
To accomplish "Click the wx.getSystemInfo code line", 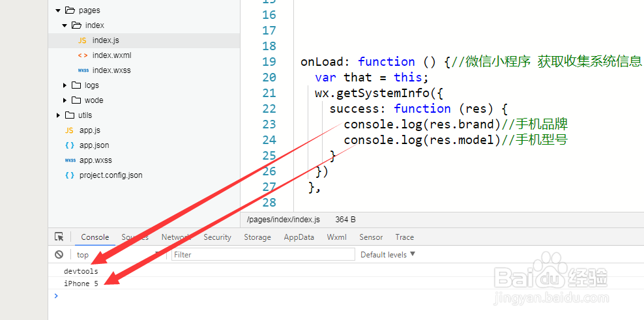I will (x=379, y=93).
